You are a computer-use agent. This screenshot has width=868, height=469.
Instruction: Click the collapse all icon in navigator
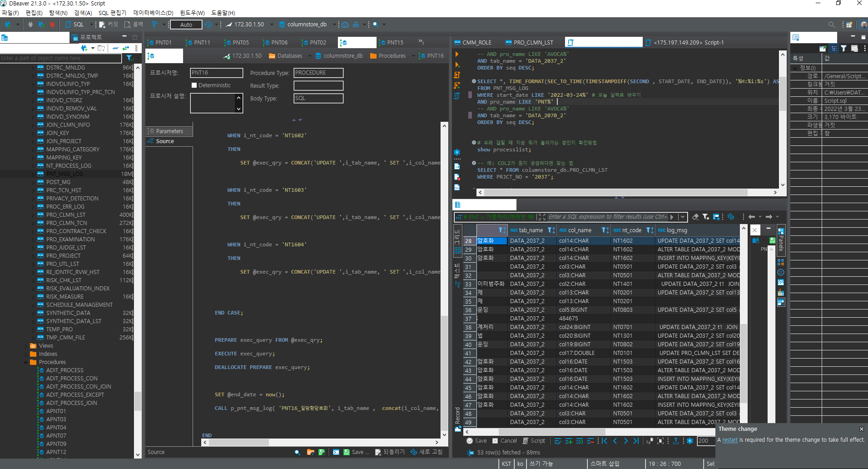tap(115, 48)
